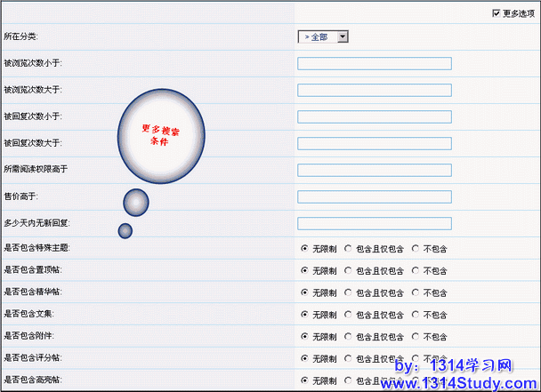Screen dimensions: 541x392
Task: Click the 被浏览次数小于 input field
Action: click(x=374, y=63)
